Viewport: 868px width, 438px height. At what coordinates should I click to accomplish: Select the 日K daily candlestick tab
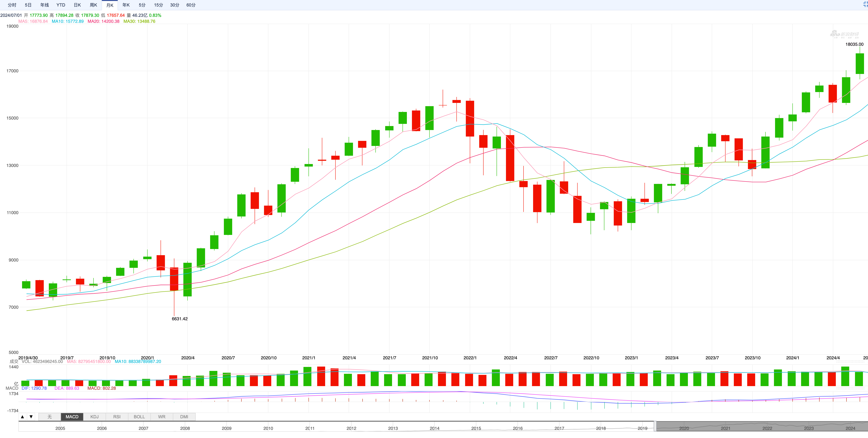click(77, 5)
